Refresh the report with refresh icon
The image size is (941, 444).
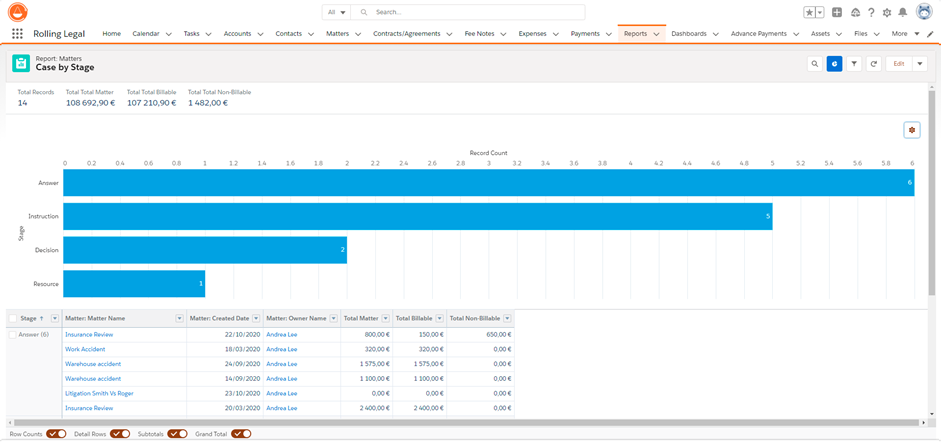(x=874, y=64)
